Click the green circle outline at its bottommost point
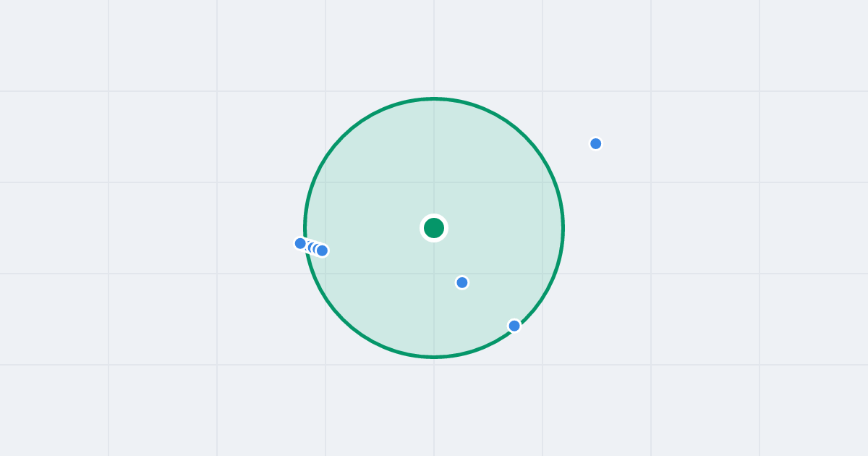Screen dimensions: 868x456 pyautogui.click(x=434, y=357)
